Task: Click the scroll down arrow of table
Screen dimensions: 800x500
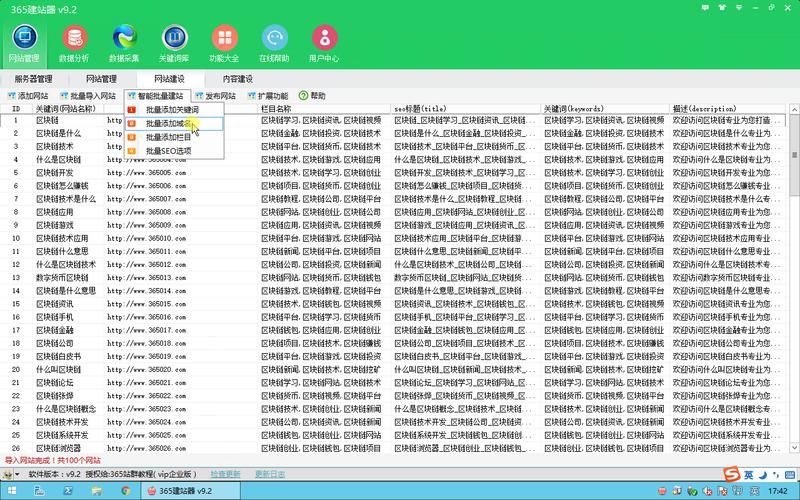Action: point(794,447)
